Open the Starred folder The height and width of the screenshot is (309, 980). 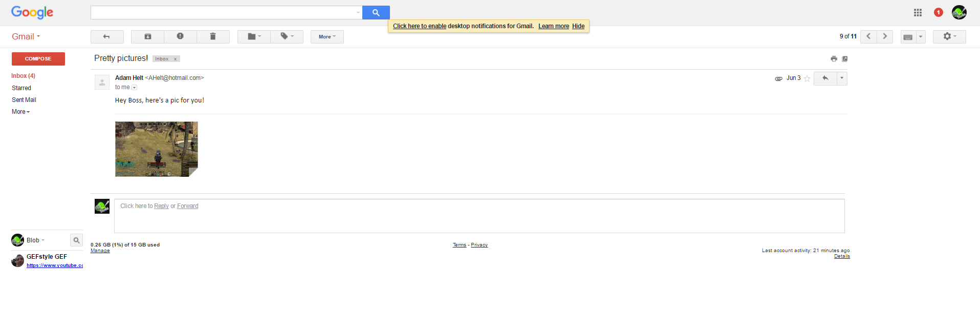point(21,88)
